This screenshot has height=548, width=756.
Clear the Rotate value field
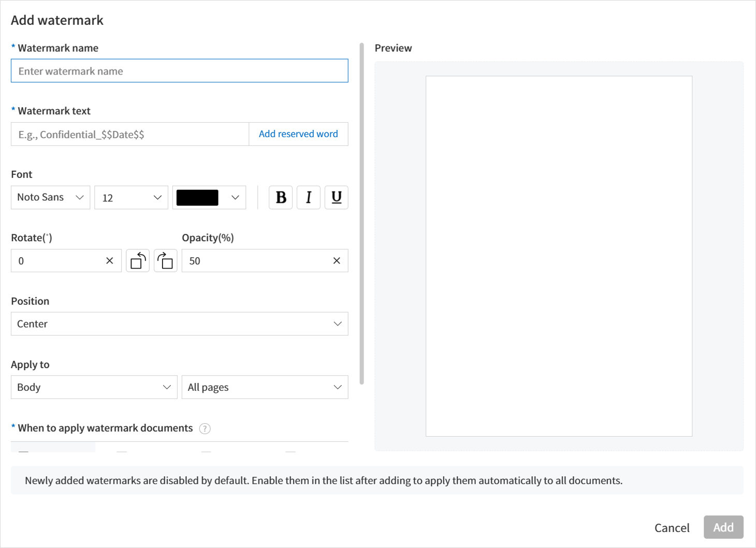pyautogui.click(x=109, y=261)
